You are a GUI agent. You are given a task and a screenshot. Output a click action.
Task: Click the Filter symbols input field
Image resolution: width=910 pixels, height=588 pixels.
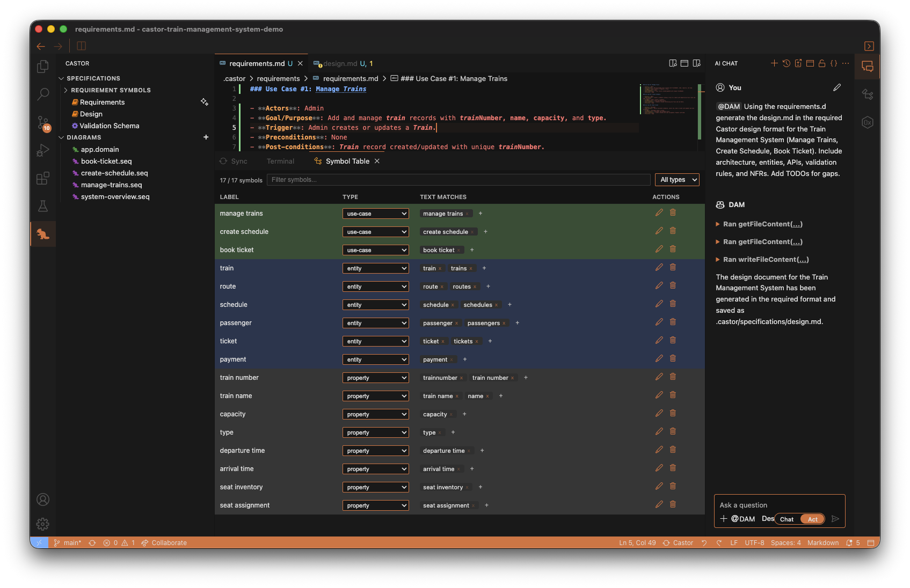pyautogui.click(x=459, y=180)
